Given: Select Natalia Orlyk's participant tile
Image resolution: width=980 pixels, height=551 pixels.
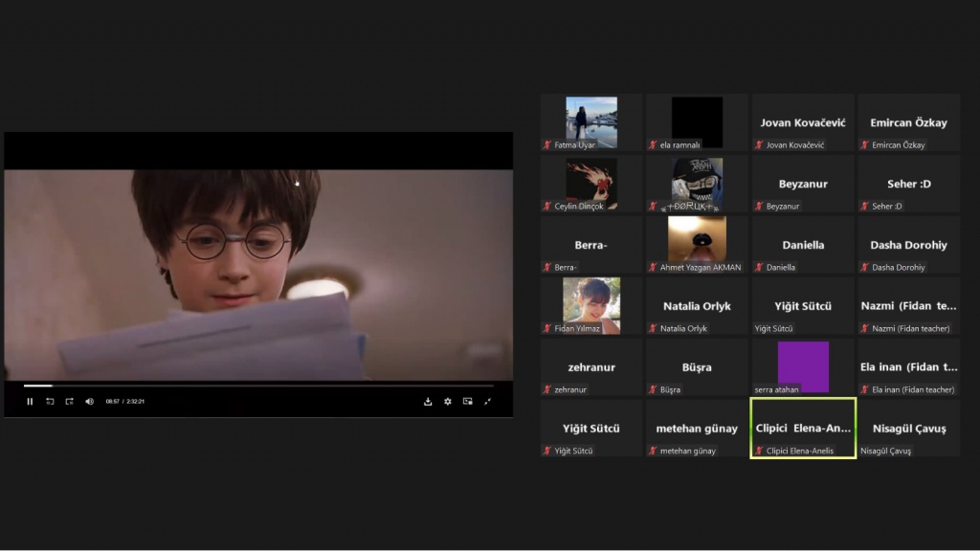Looking at the screenshot, I should [x=697, y=306].
